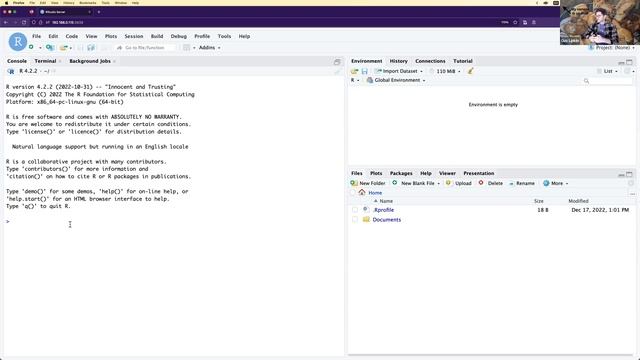This screenshot has width=640, height=360.
Task: Switch to the Tutorial tab
Action: pyautogui.click(x=462, y=61)
